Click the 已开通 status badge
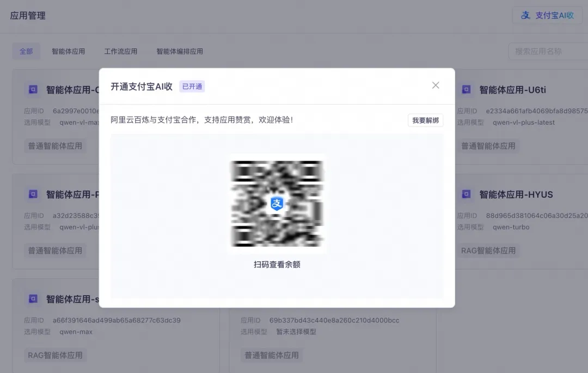 192,87
